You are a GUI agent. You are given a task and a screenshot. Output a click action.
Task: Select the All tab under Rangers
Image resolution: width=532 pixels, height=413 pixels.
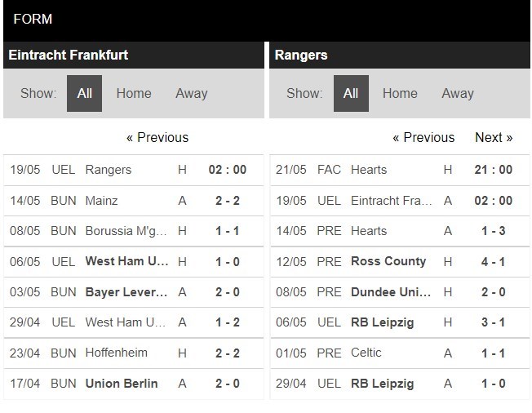click(x=351, y=93)
